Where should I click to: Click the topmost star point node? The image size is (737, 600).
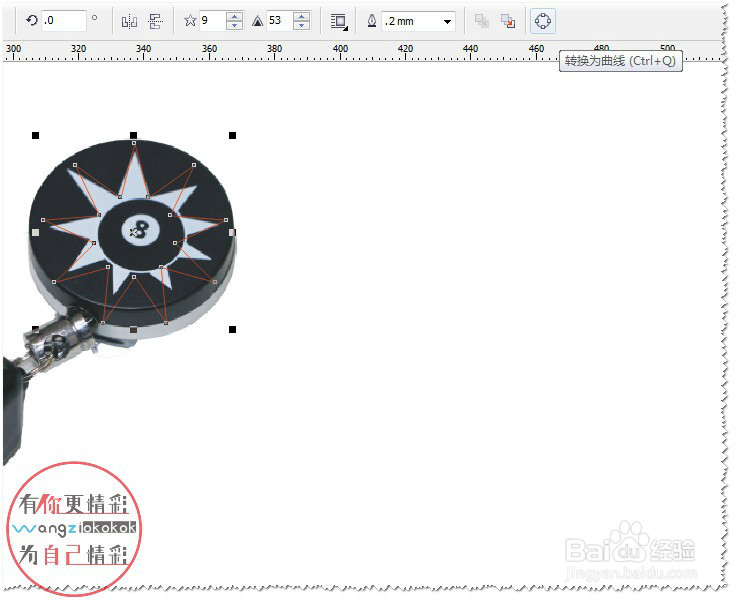click(x=134, y=143)
